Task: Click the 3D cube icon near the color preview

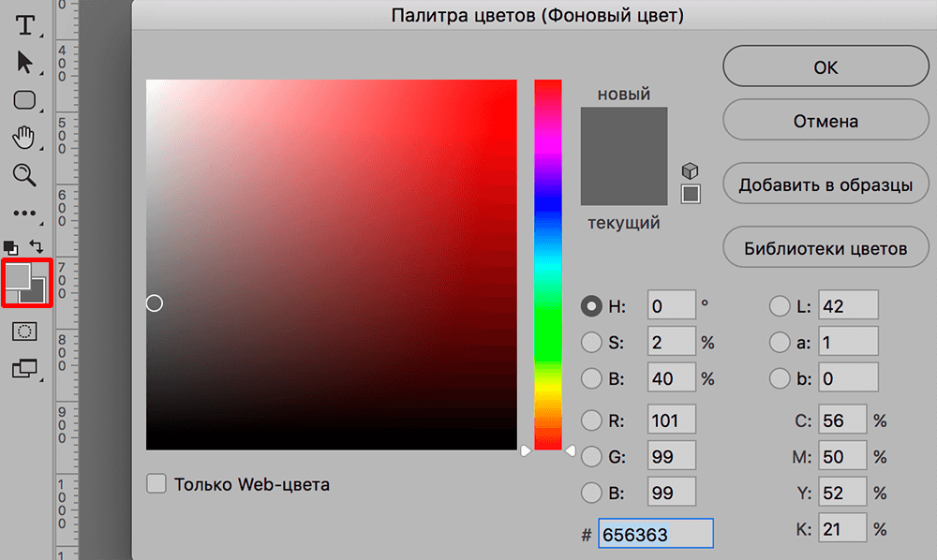Action: pyautogui.click(x=690, y=170)
